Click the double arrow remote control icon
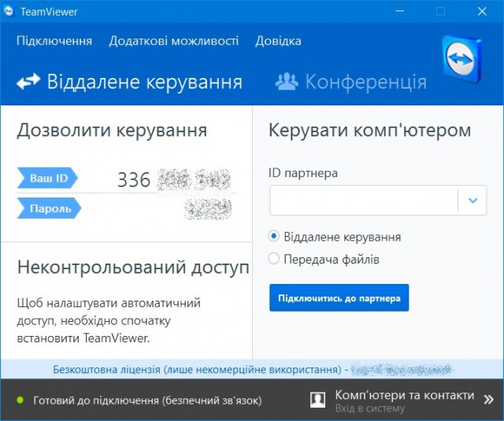 click(28, 81)
